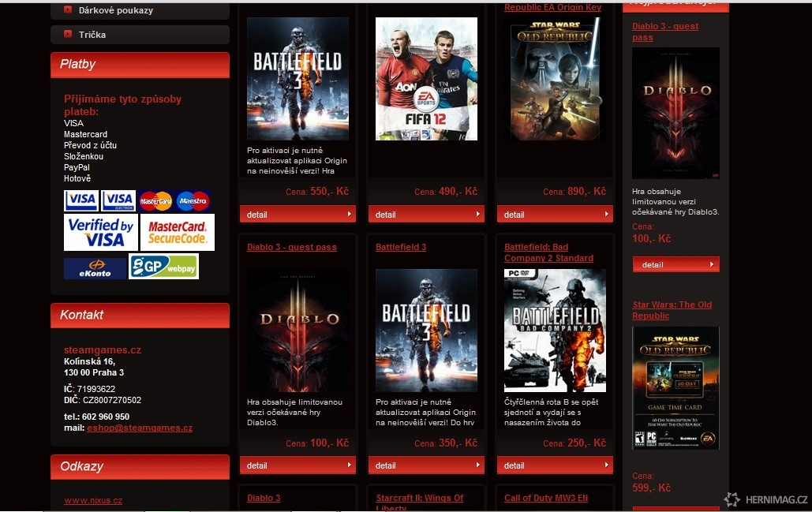Screen dimensions: 812x512
Task: Click the MasterCard SecureCode badge
Action: click(177, 233)
